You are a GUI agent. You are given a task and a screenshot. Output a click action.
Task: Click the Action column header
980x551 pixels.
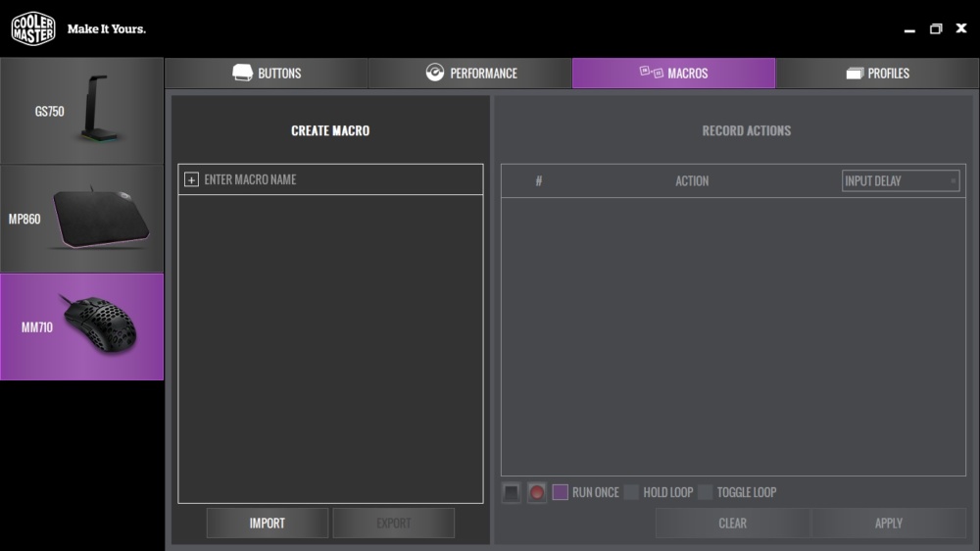[692, 180]
